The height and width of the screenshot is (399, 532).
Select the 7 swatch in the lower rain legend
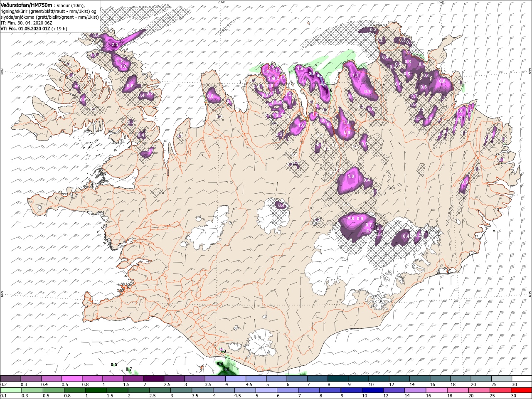(308, 390)
